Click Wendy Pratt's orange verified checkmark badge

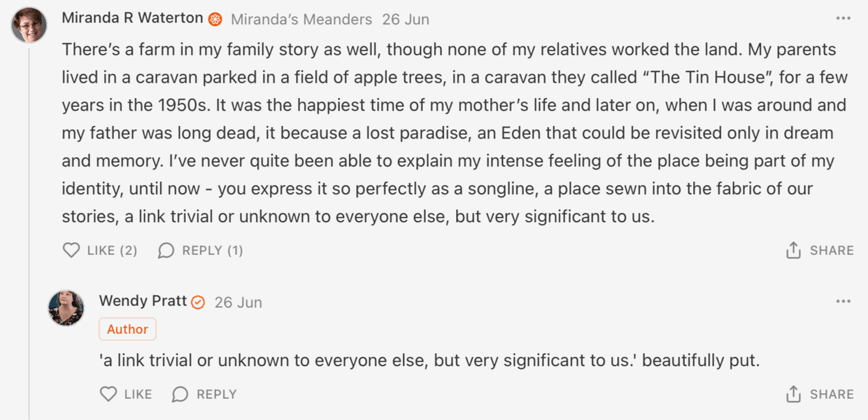tap(198, 302)
